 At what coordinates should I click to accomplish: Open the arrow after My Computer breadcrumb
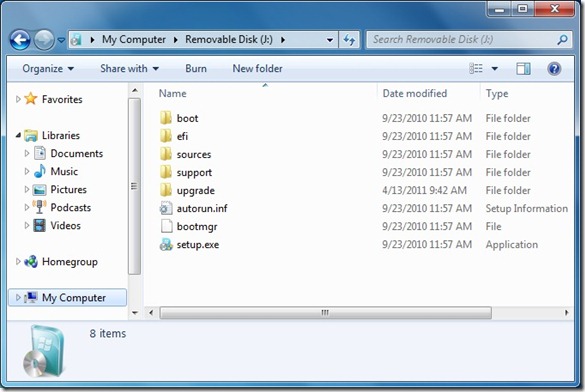coord(175,40)
